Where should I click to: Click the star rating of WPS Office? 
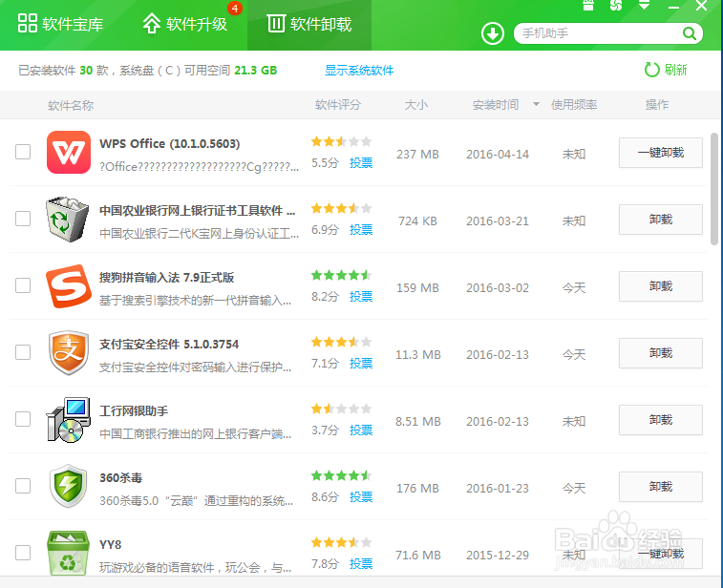pyautogui.click(x=341, y=141)
